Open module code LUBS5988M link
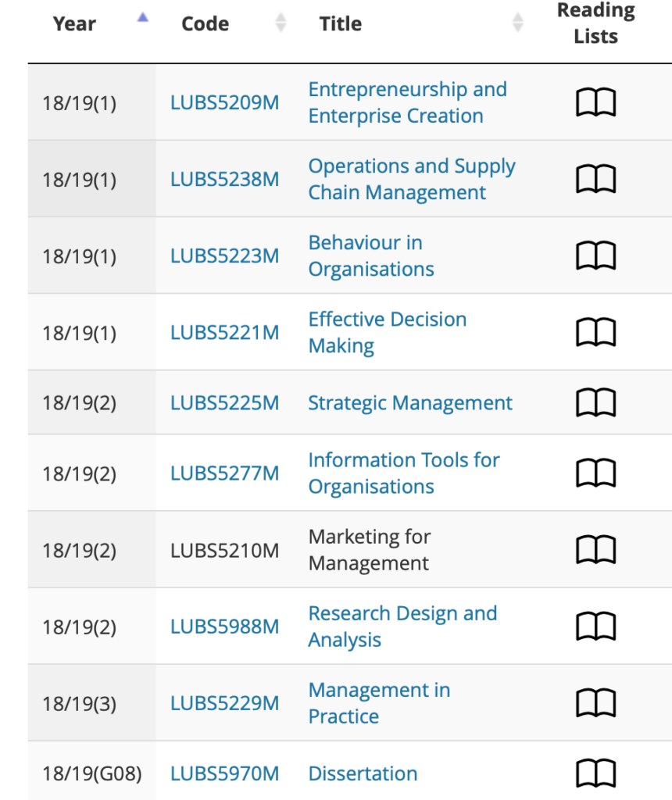This screenshot has height=800, width=672. click(x=224, y=627)
